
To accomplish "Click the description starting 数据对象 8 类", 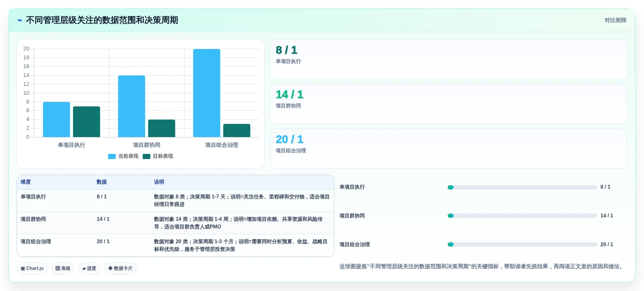I will [242, 200].
